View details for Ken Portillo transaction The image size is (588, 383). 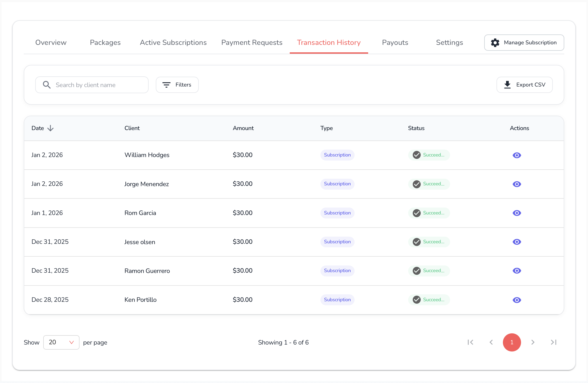click(x=517, y=300)
